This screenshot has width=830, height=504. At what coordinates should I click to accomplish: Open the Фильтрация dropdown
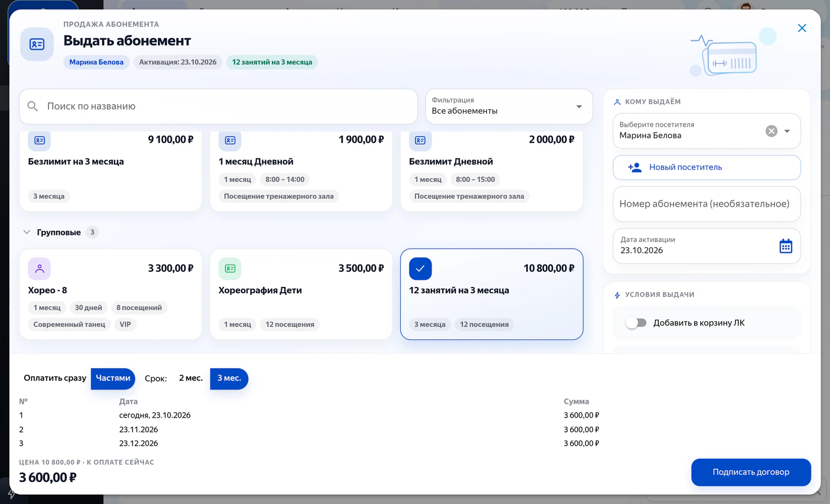point(509,107)
